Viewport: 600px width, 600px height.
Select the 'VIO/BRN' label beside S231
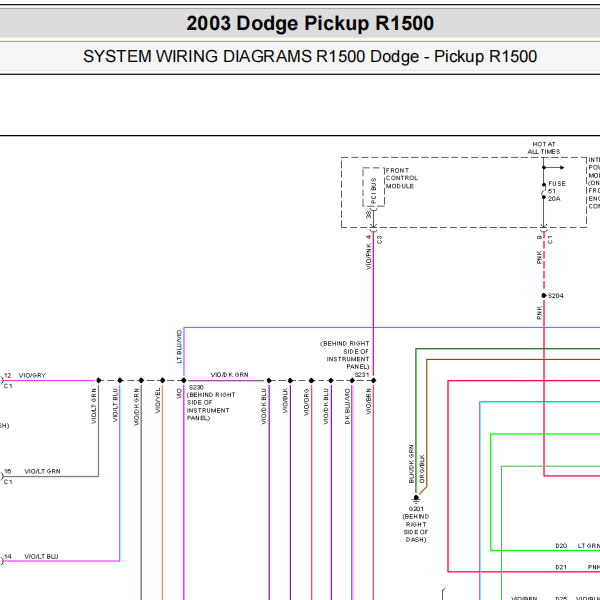click(x=368, y=401)
